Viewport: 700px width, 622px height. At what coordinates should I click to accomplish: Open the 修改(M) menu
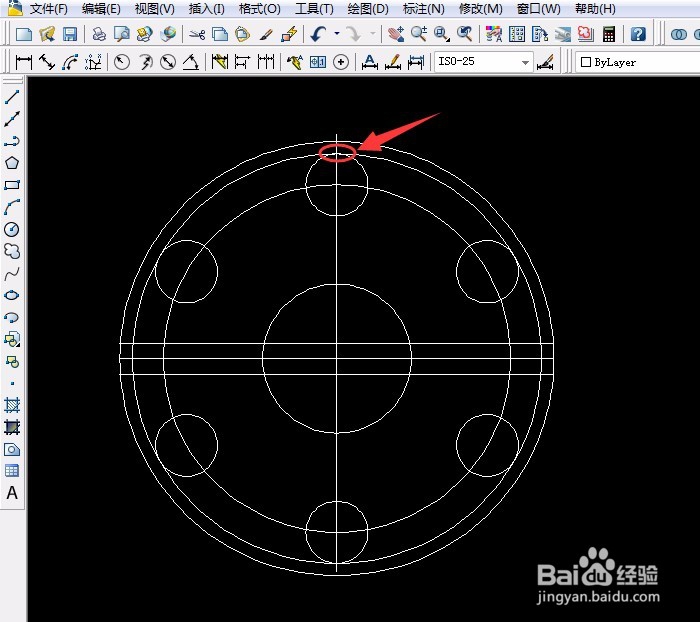click(x=480, y=8)
